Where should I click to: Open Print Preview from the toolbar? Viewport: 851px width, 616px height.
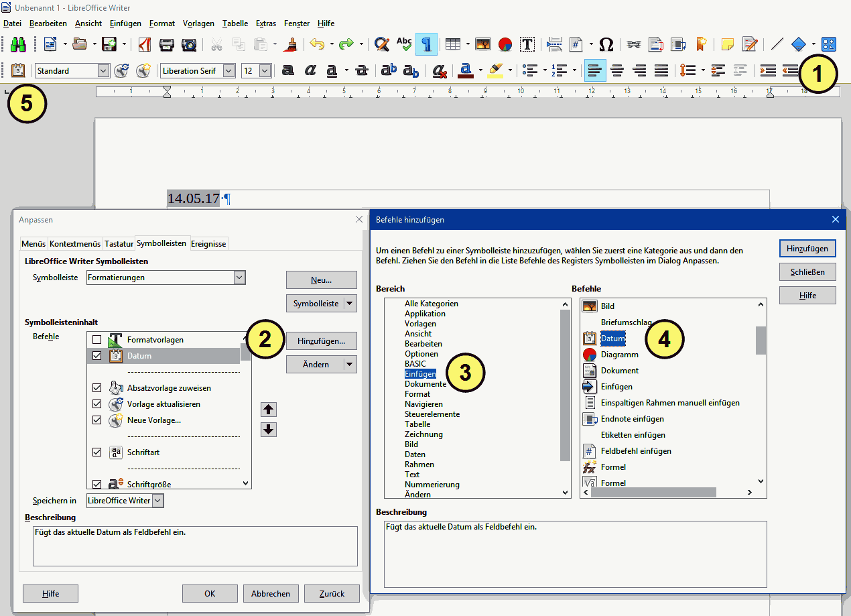click(x=189, y=44)
